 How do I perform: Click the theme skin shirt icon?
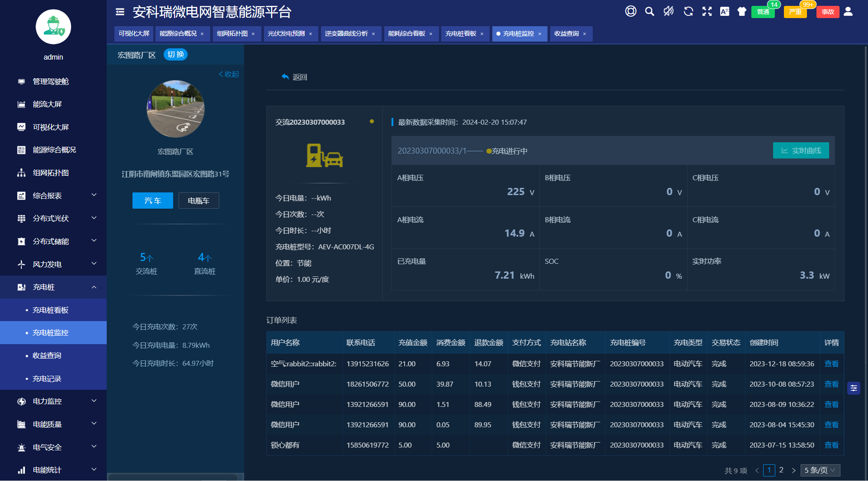741,11
